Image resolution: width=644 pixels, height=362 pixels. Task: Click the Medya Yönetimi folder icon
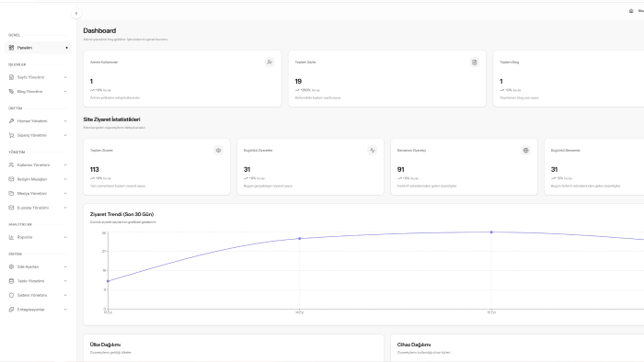(11, 194)
